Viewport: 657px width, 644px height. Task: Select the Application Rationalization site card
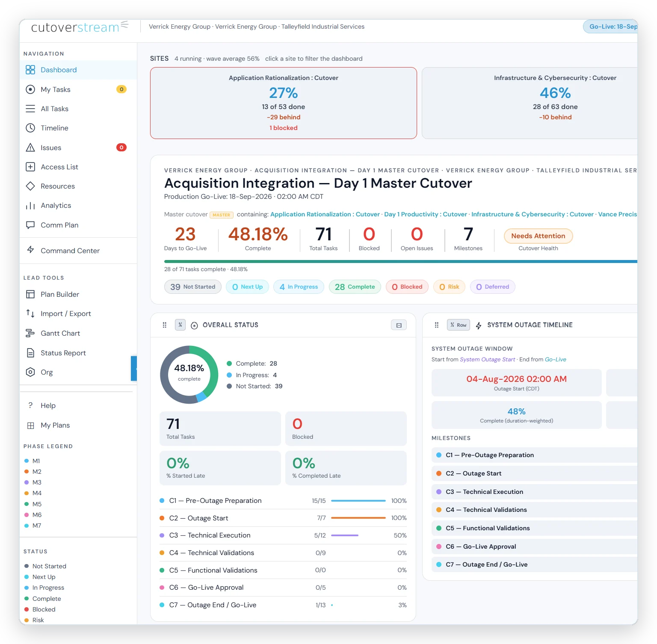tap(284, 103)
